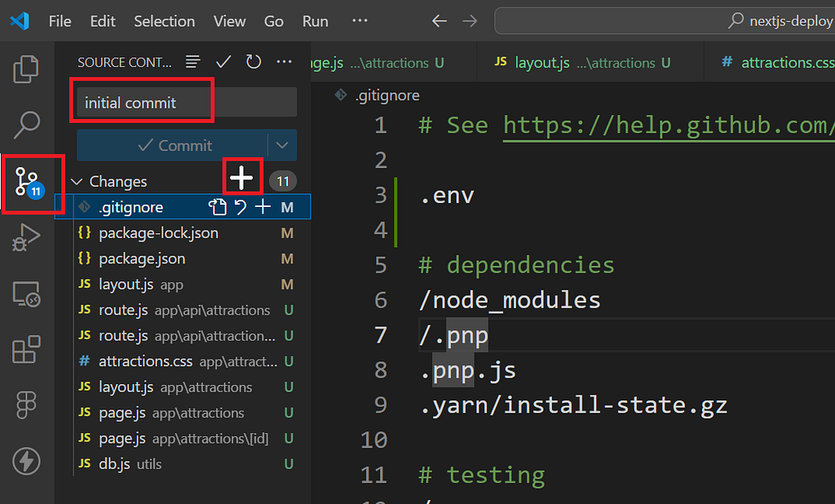This screenshot has width=835, height=504.
Task: Click the # dependencies comment line
Action: [516, 265]
